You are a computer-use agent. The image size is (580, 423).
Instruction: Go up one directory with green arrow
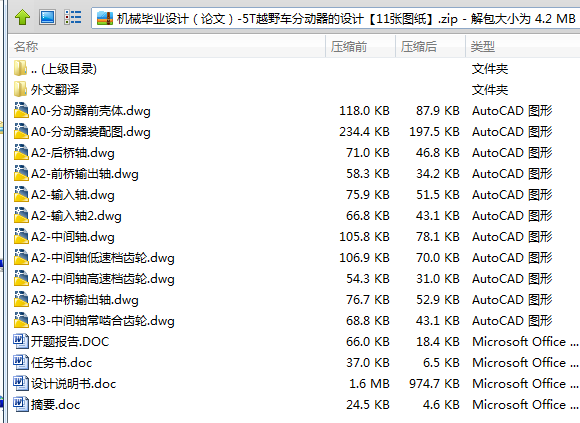23,17
